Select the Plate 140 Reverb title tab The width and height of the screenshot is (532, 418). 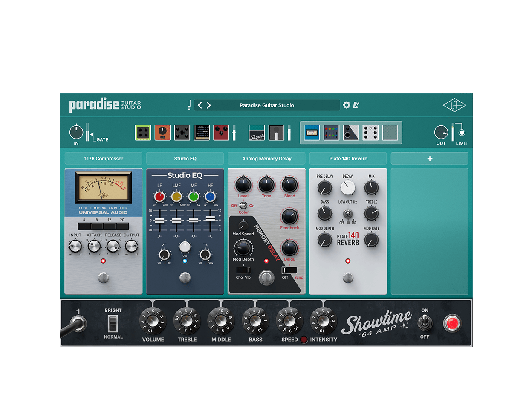(347, 158)
